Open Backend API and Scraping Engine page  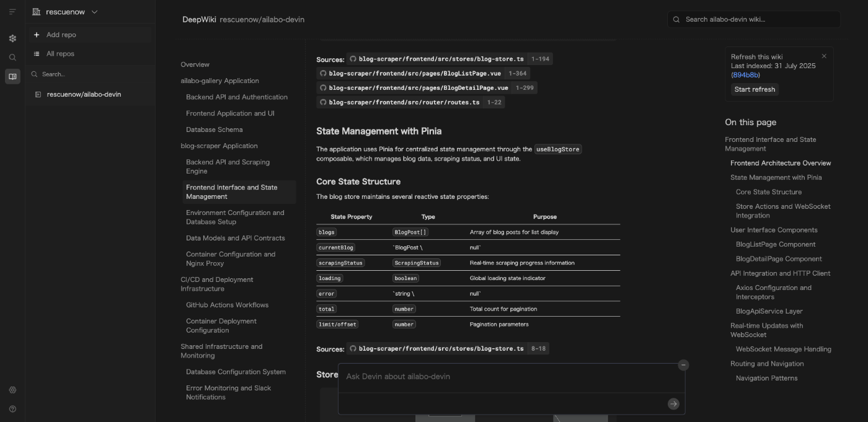(228, 167)
